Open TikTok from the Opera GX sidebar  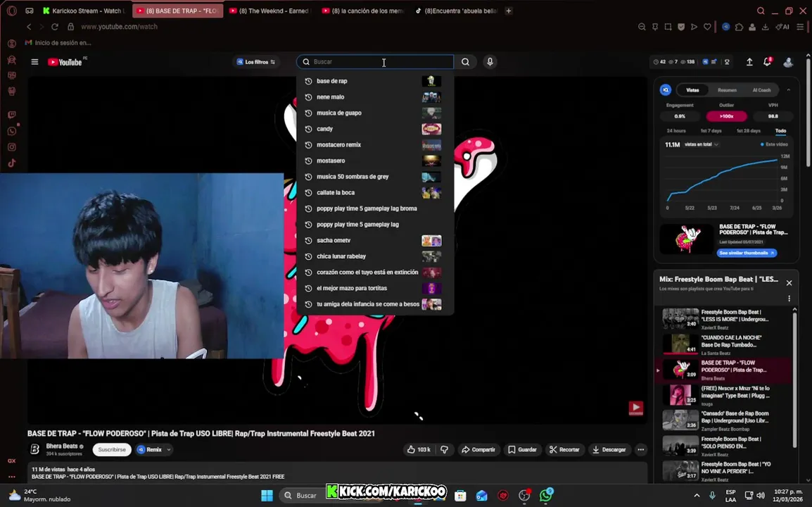click(x=11, y=163)
